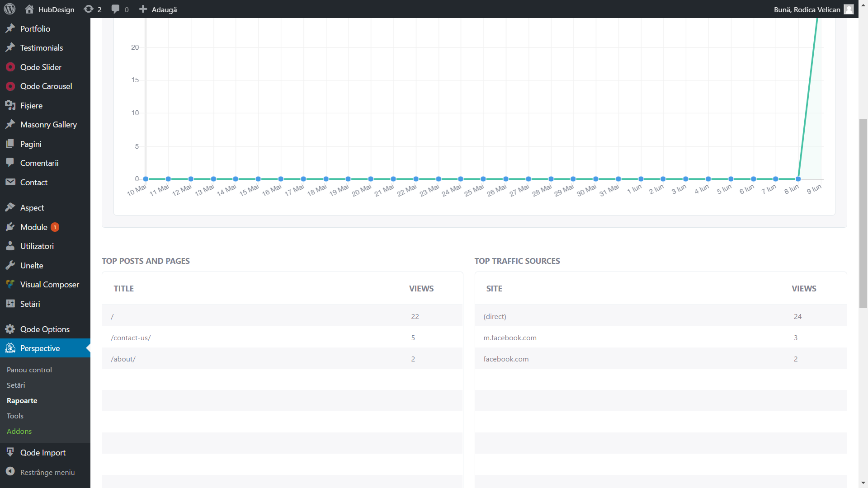Click the Fișiere media icon
868x488 pixels.
click(x=10, y=105)
